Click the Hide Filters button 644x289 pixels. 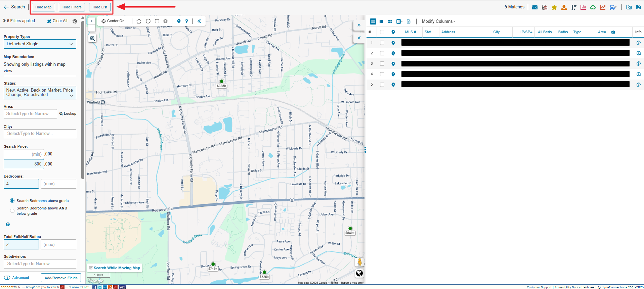(72, 7)
